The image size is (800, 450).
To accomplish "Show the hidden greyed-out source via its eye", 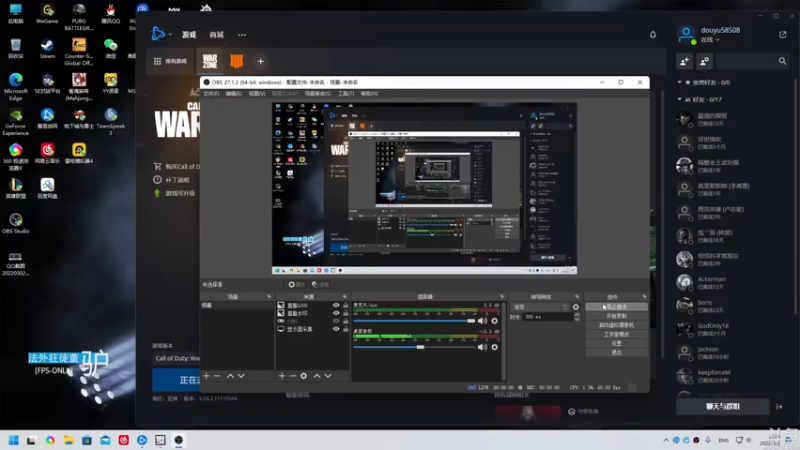I will (336, 321).
